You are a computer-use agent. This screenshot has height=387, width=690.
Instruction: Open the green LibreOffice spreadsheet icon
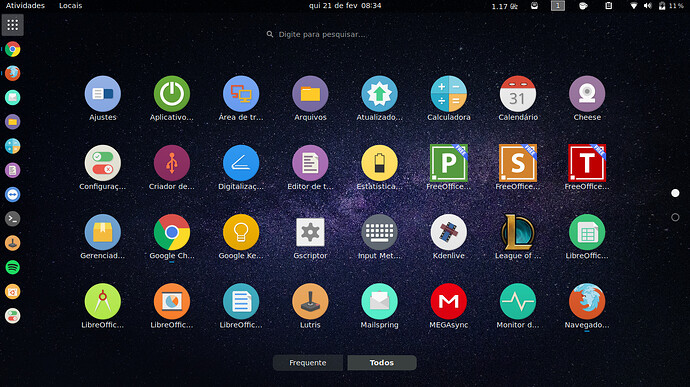(x=587, y=232)
